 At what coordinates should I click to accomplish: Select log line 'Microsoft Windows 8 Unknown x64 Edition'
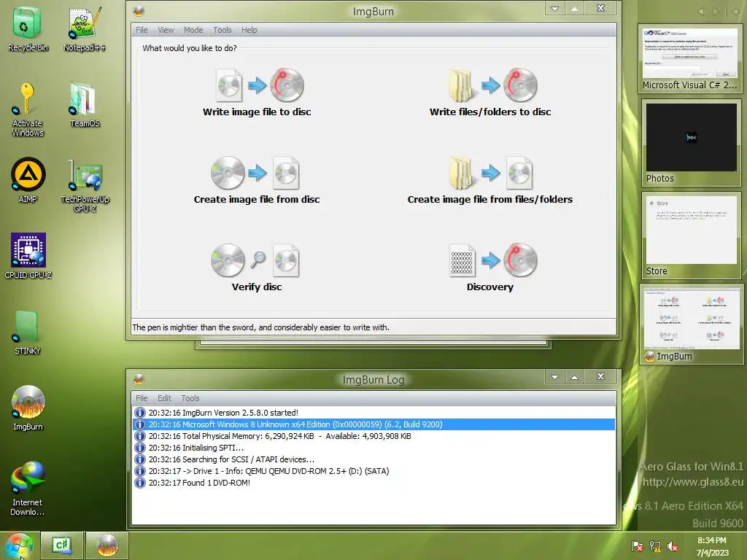click(373, 424)
